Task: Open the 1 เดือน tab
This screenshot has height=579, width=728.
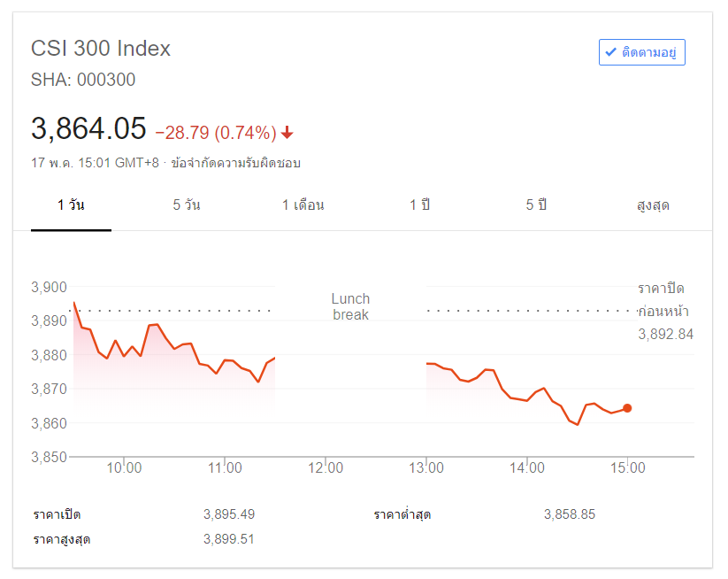Action: pyautogui.click(x=303, y=205)
